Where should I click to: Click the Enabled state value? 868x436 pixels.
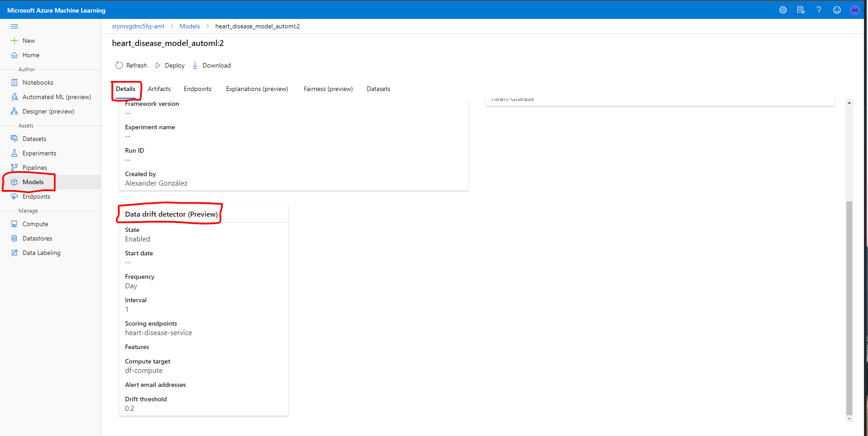[138, 239]
